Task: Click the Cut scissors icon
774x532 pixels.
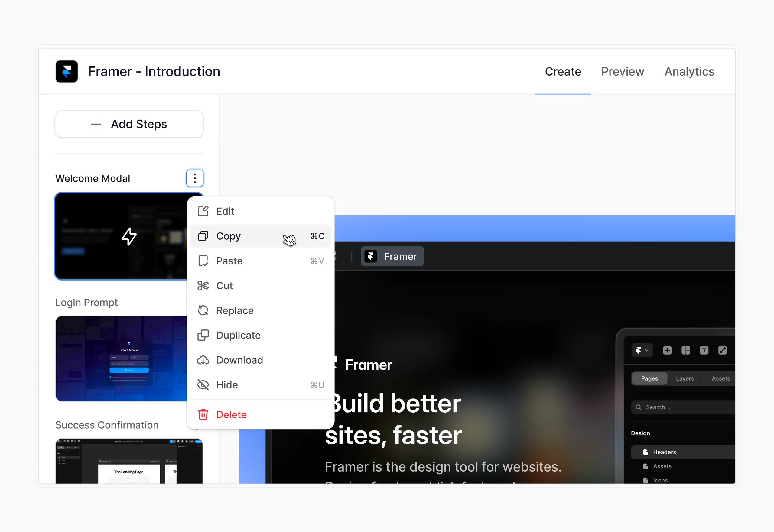Action: pos(203,286)
